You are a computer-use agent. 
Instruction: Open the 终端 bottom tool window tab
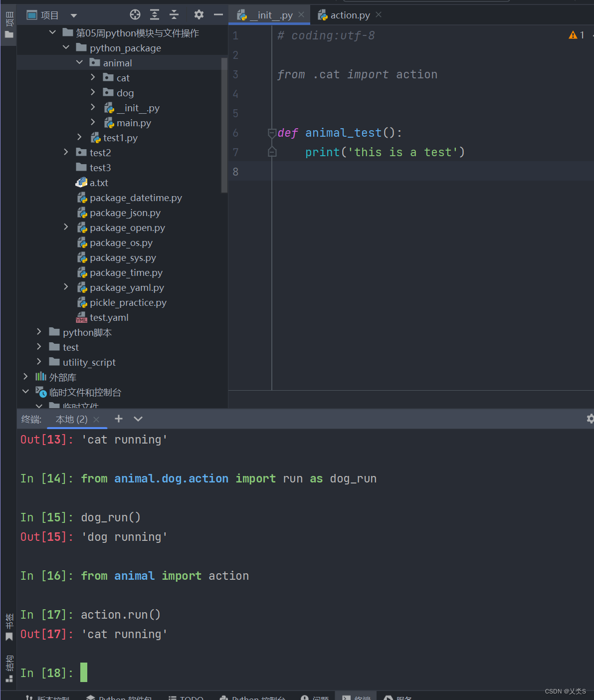356,697
